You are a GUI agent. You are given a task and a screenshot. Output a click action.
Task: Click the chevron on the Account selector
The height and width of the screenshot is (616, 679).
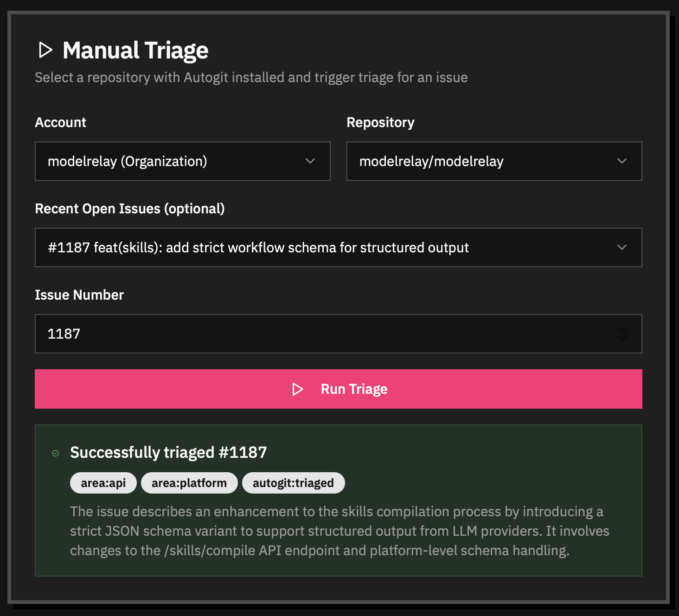[x=311, y=161]
